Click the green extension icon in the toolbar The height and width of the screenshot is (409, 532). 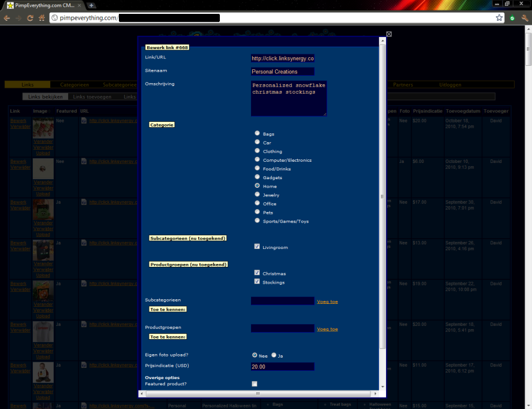click(x=512, y=18)
